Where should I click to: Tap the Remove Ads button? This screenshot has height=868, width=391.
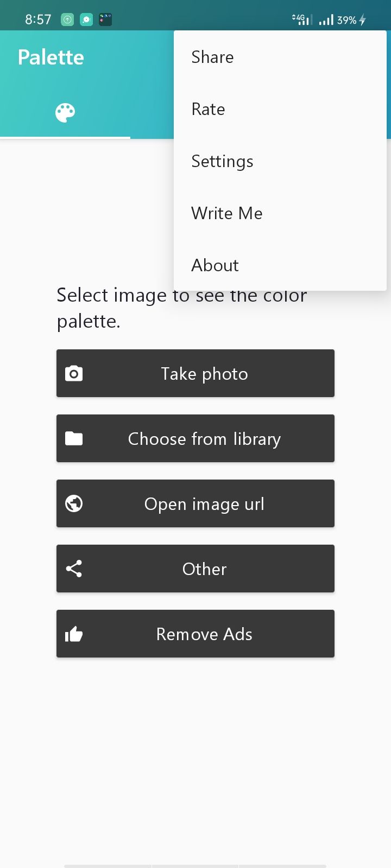(x=195, y=634)
